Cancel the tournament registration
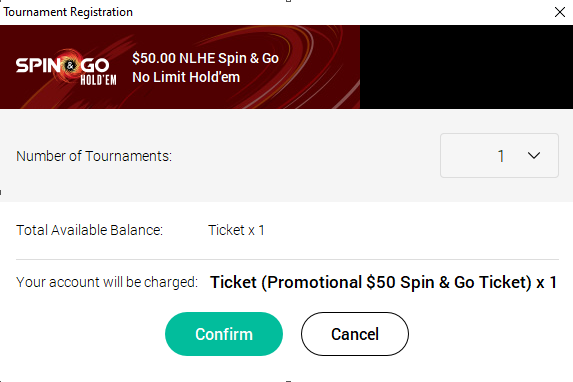The width and height of the screenshot is (573, 382). [354, 334]
